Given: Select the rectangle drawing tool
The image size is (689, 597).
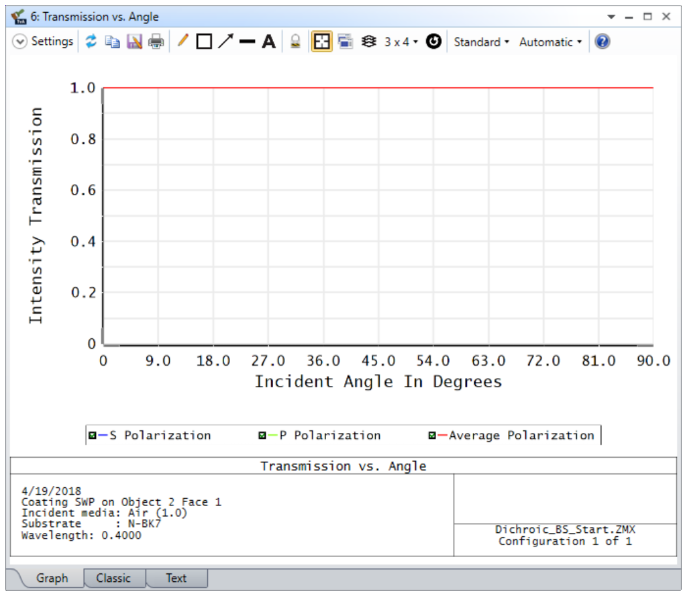Looking at the screenshot, I should click(x=204, y=42).
